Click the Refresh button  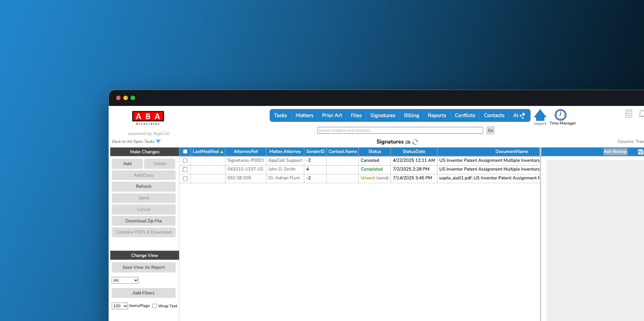click(144, 186)
